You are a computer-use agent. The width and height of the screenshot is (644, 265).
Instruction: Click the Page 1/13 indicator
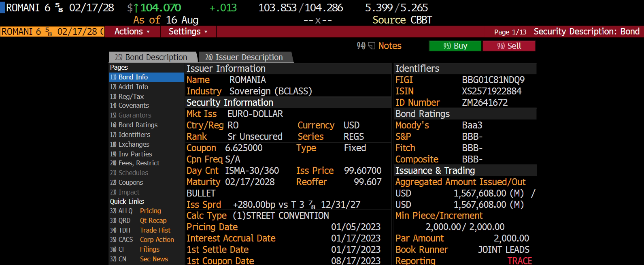(510, 32)
